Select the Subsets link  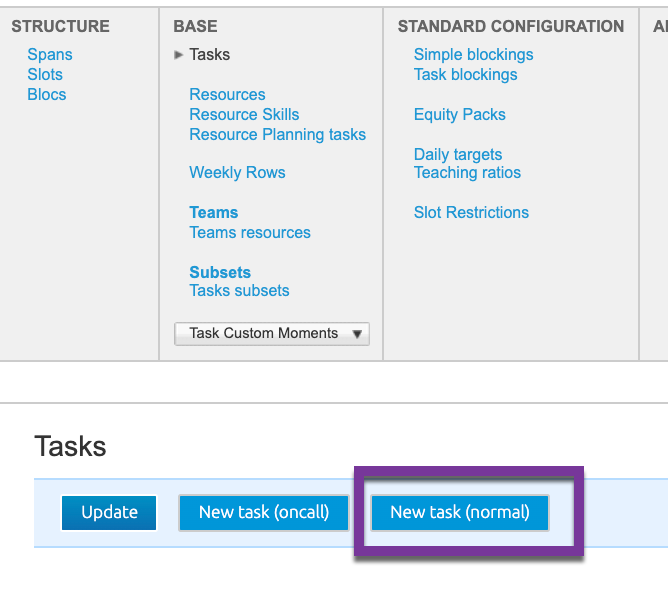pos(220,273)
